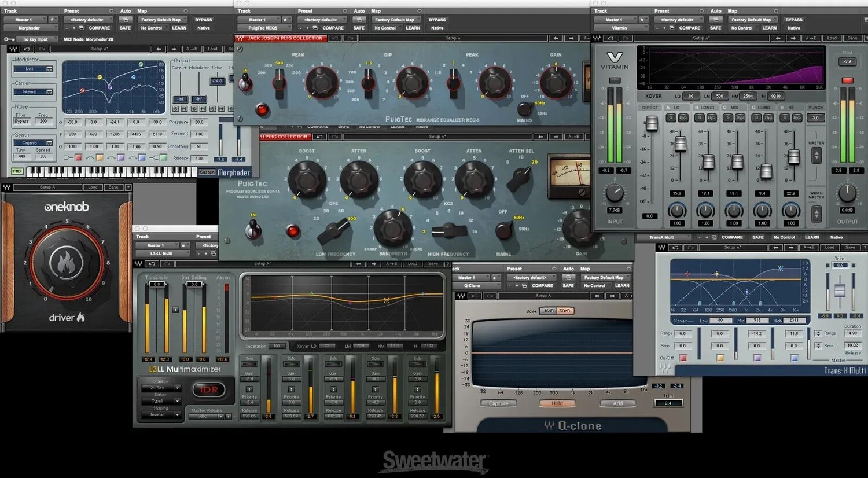Toggle the MIDI button in Morphoder
This screenshot has width=868, height=478.
pos(17,171)
